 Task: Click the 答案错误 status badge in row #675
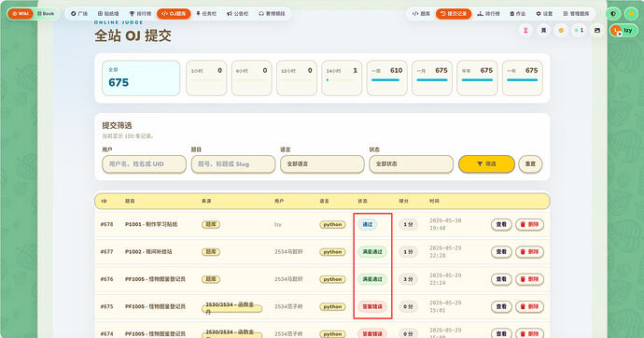(x=372, y=306)
